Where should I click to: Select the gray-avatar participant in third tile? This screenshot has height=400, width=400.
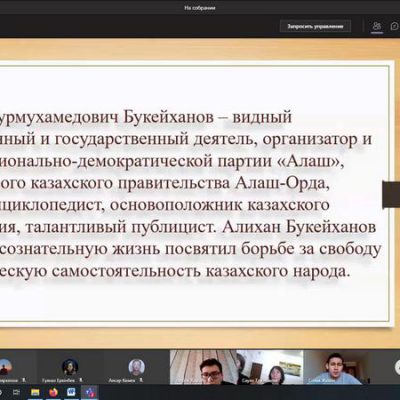pyautogui.click(x=136, y=367)
